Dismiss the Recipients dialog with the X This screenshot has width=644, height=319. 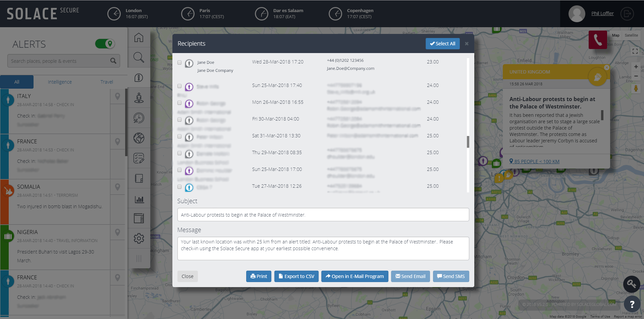467,44
